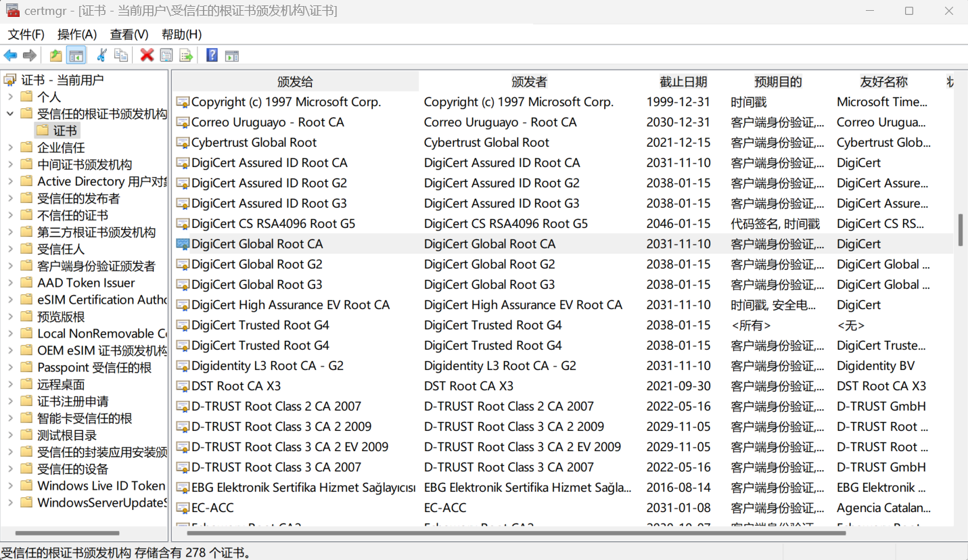Click the Cut scissors icon
Screen dimensions: 968x560
(x=102, y=55)
